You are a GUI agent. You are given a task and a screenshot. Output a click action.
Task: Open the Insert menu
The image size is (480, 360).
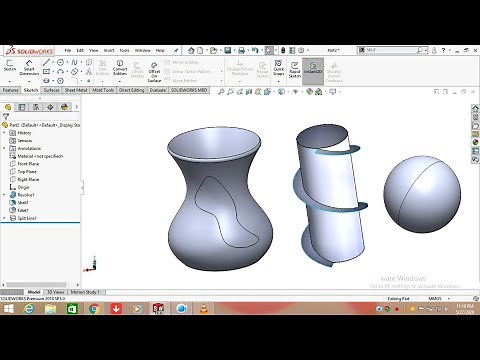click(x=109, y=50)
